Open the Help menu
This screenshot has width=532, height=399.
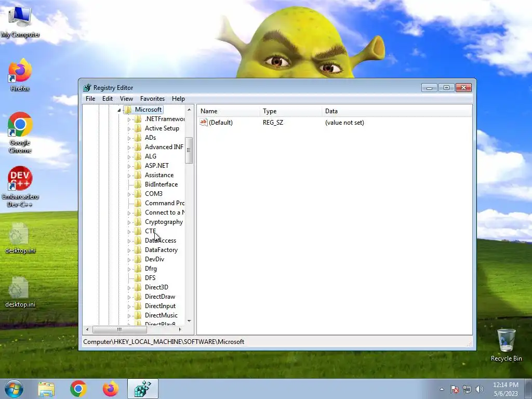coord(178,98)
